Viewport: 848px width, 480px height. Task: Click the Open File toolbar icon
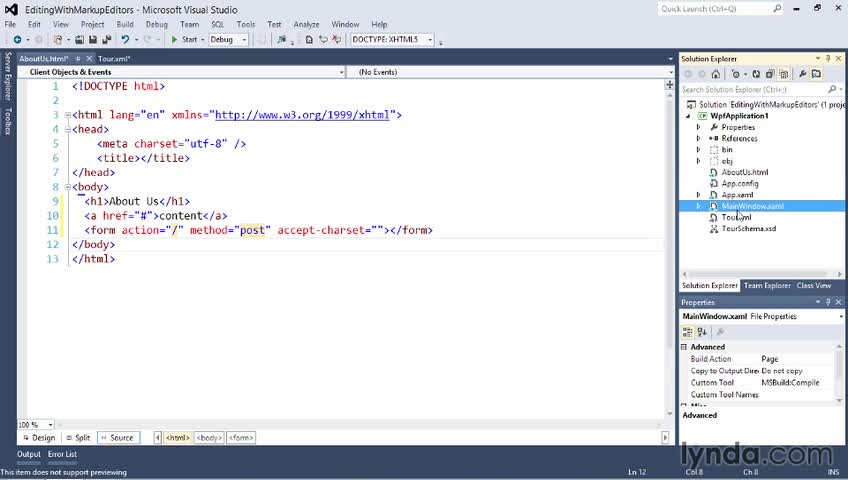click(x=80, y=39)
